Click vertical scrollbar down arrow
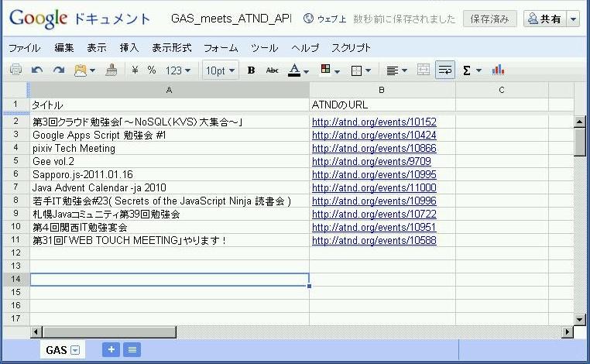 [579, 320]
